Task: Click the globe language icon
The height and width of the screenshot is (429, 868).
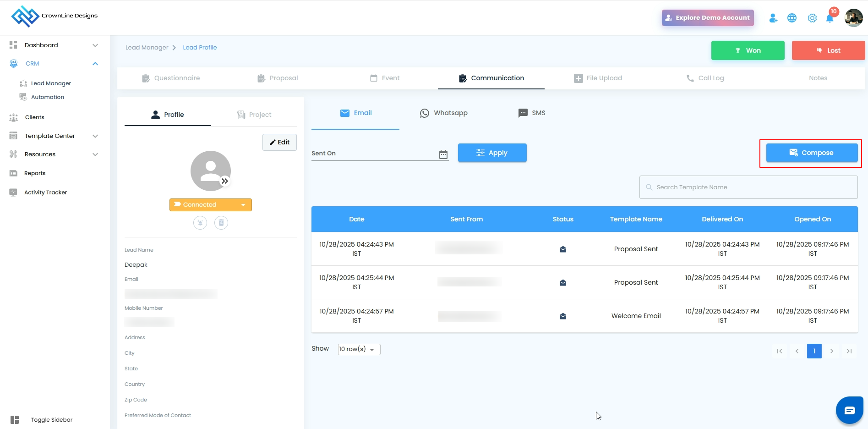Action: pos(792,18)
